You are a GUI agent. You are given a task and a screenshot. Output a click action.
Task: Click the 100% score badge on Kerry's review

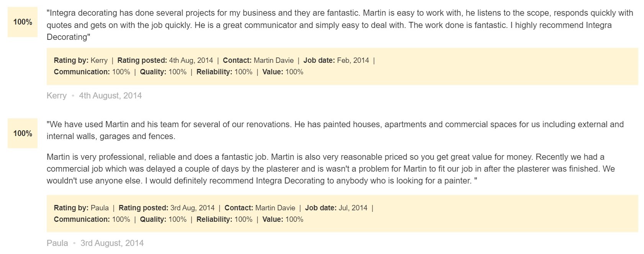23,22
